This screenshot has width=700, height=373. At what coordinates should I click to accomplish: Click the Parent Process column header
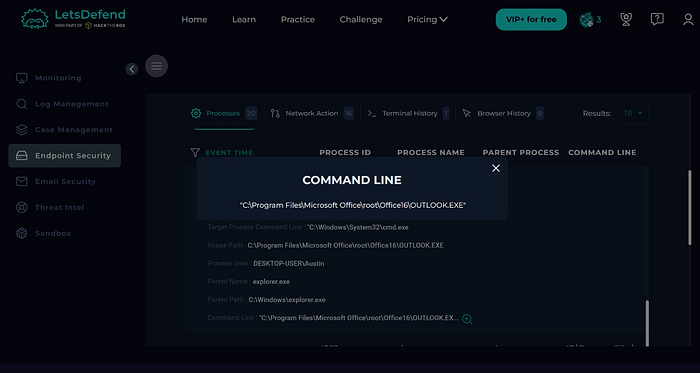pyautogui.click(x=521, y=153)
